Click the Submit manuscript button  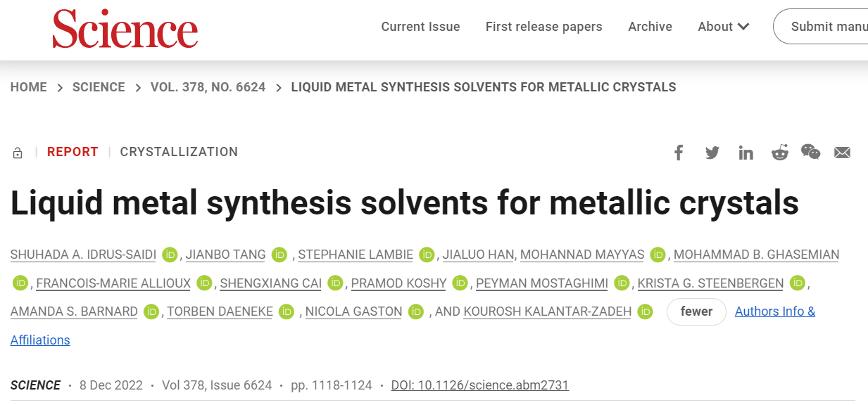click(x=824, y=27)
